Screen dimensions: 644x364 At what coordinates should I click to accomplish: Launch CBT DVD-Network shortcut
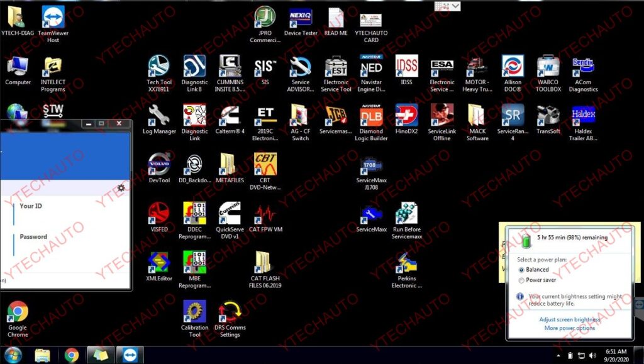pos(265,172)
